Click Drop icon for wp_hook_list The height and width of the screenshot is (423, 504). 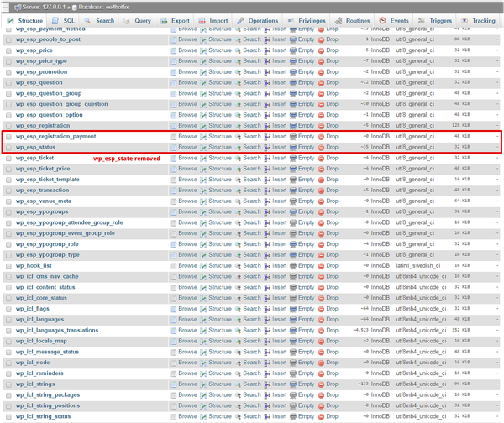click(321, 266)
